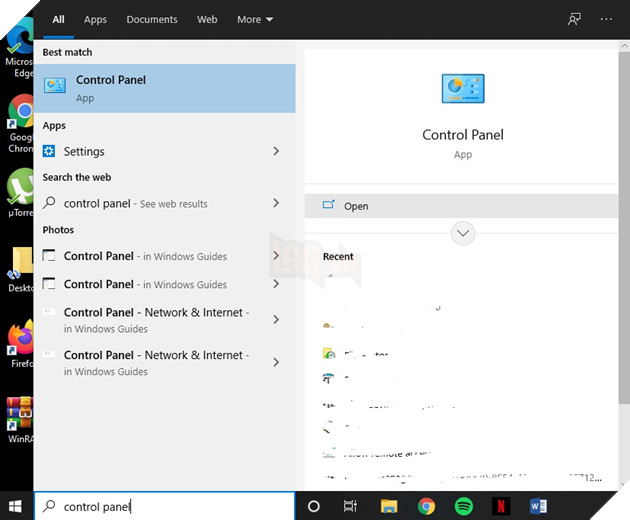This screenshot has width=630, height=520.
Task: Click the magnifier icon beside 'See web results'
Action: pos(49,203)
